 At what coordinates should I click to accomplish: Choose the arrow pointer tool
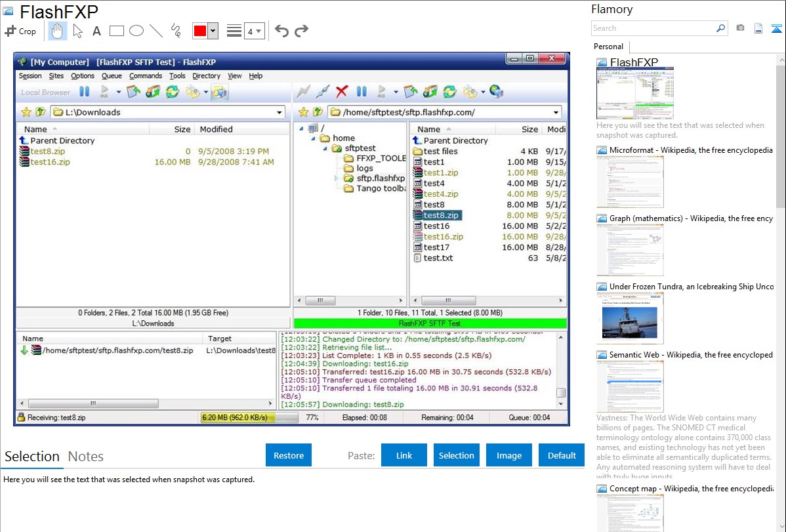(x=77, y=31)
